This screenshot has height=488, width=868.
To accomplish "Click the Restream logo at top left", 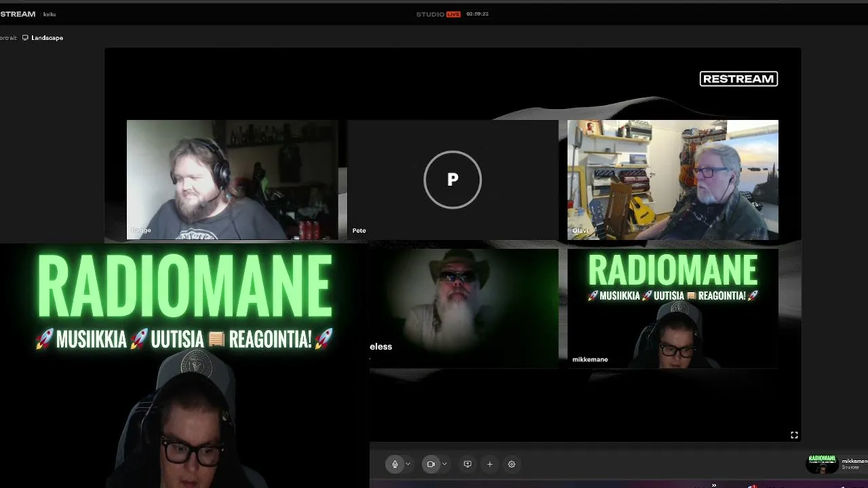I will coord(18,14).
